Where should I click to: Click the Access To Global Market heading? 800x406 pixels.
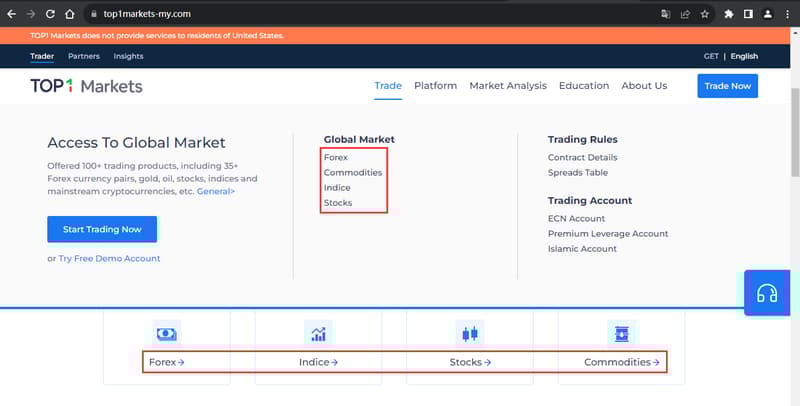pyautogui.click(x=136, y=142)
